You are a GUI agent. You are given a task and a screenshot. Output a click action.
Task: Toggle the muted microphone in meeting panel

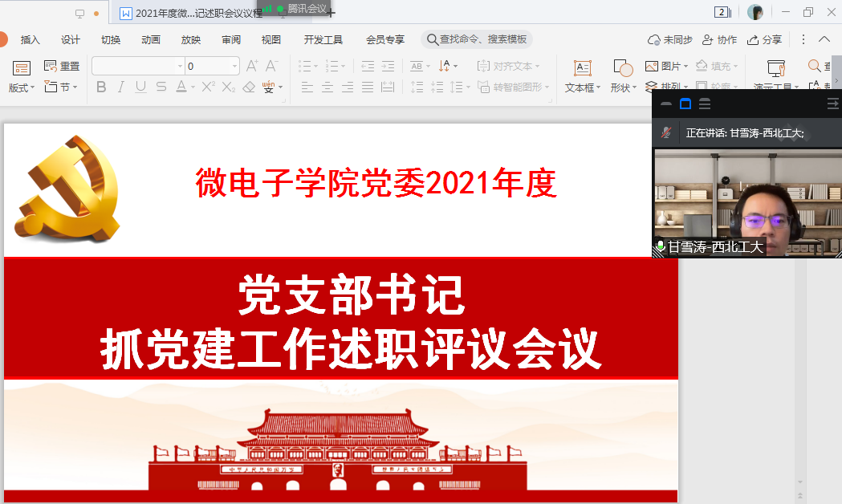[x=665, y=133]
